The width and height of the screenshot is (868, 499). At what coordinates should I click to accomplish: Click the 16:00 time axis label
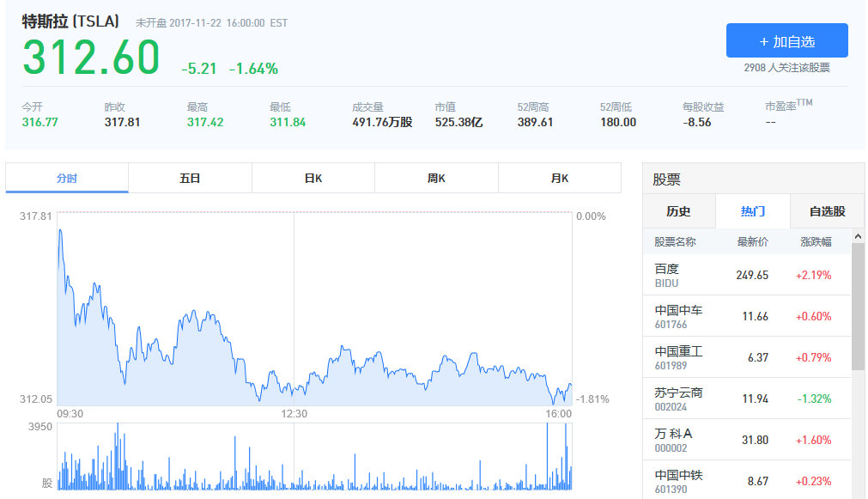[x=559, y=414]
